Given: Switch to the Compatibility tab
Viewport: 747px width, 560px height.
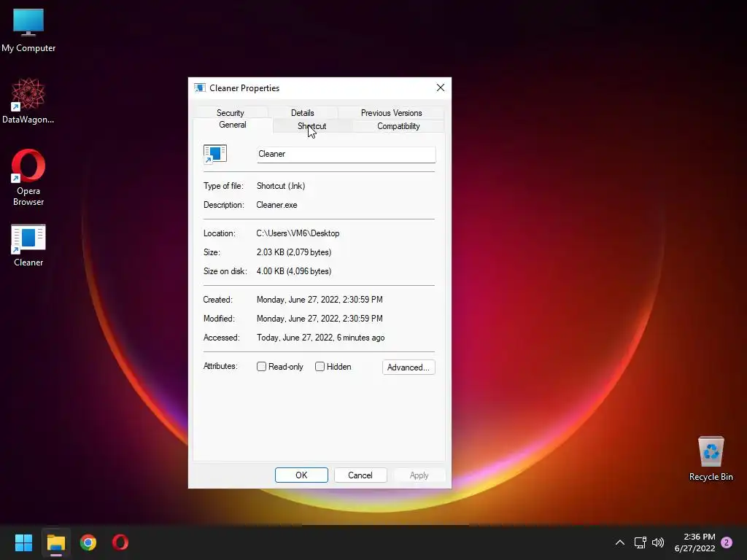Looking at the screenshot, I should tap(398, 126).
